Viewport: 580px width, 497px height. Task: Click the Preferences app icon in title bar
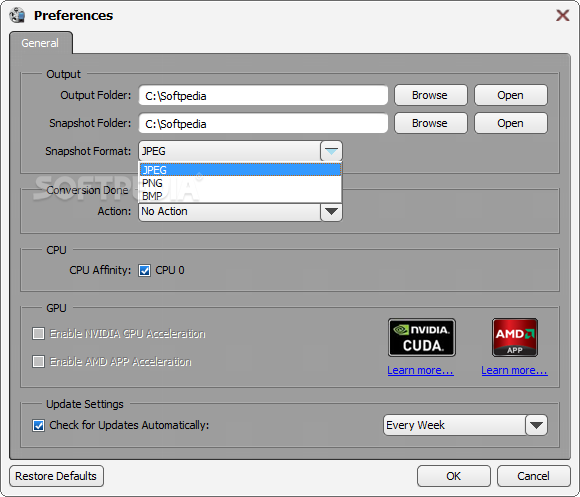pyautogui.click(x=17, y=15)
